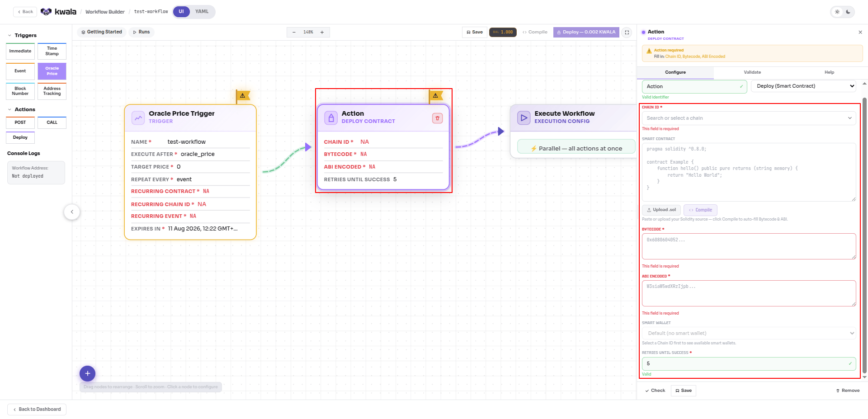Select the Immediate trigger
The width and height of the screenshot is (868, 419).
pos(20,51)
